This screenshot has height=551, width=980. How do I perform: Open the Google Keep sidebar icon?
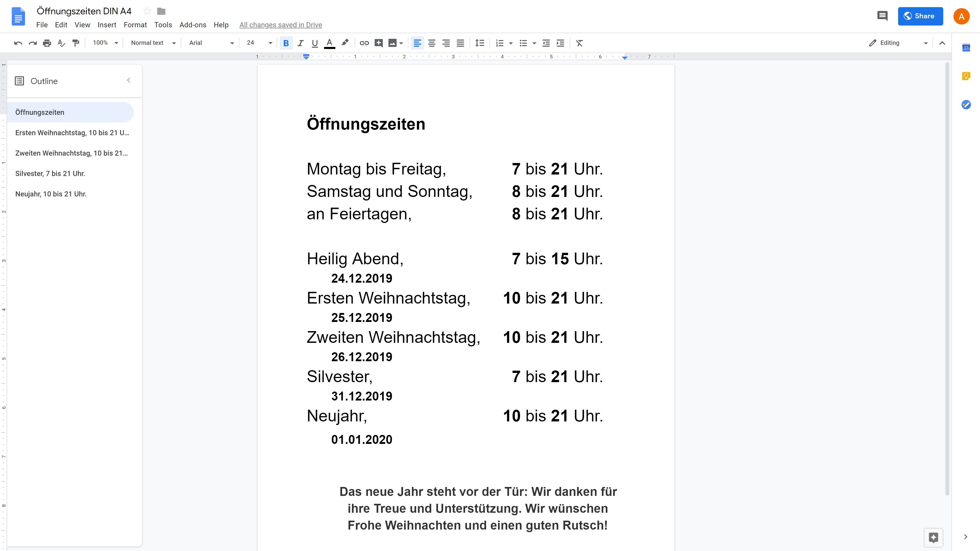tap(966, 76)
